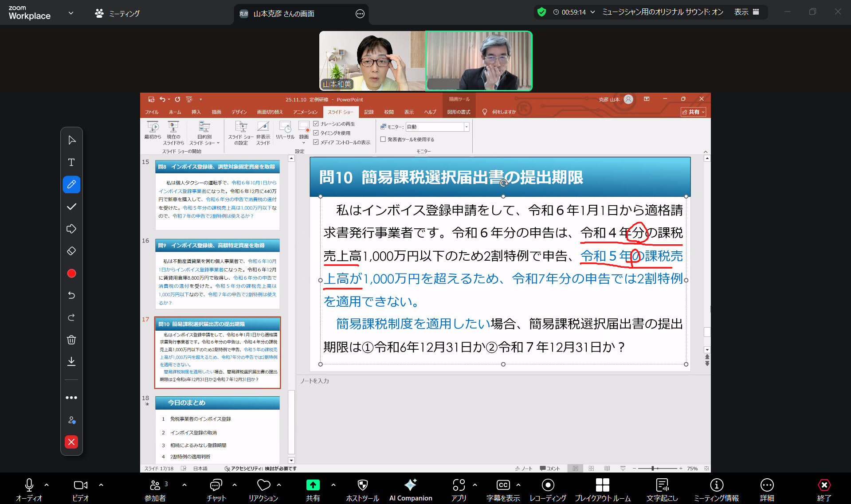Open the デザイン ribbon tab
The width and height of the screenshot is (851, 504).
click(x=239, y=112)
